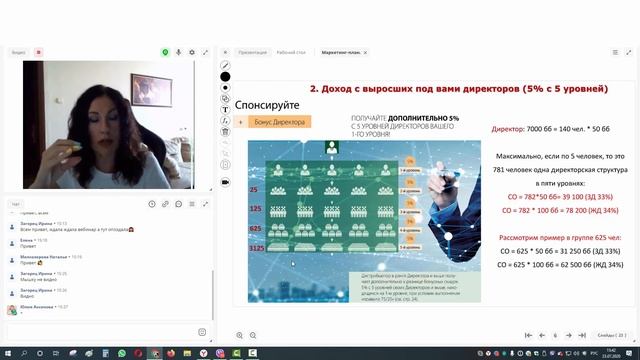Open the speech bubble icon in chat toolbar
Screen dimensions: 640x360
tap(178, 204)
